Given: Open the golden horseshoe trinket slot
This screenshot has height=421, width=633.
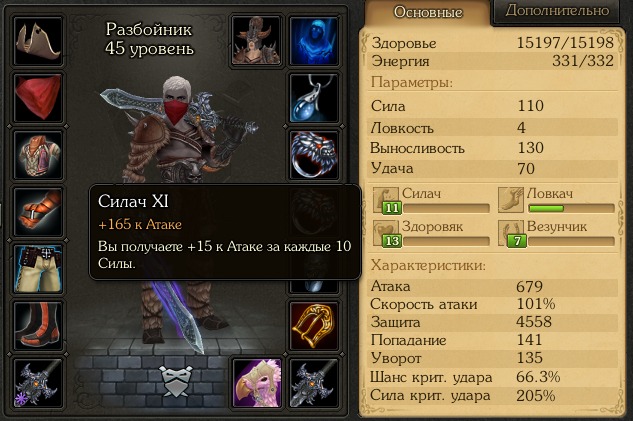Looking at the screenshot, I should click(x=314, y=326).
